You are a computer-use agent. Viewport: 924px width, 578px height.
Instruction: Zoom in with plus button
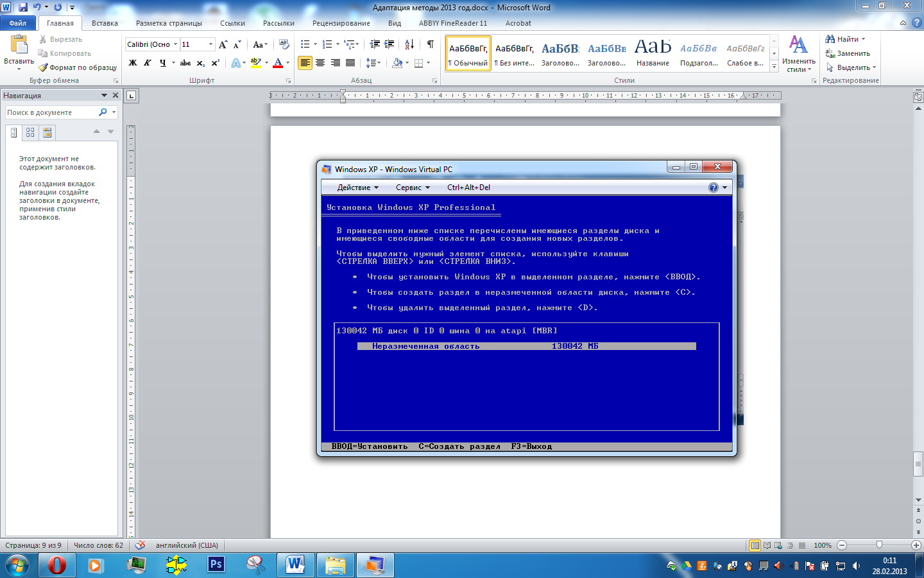point(916,545)
